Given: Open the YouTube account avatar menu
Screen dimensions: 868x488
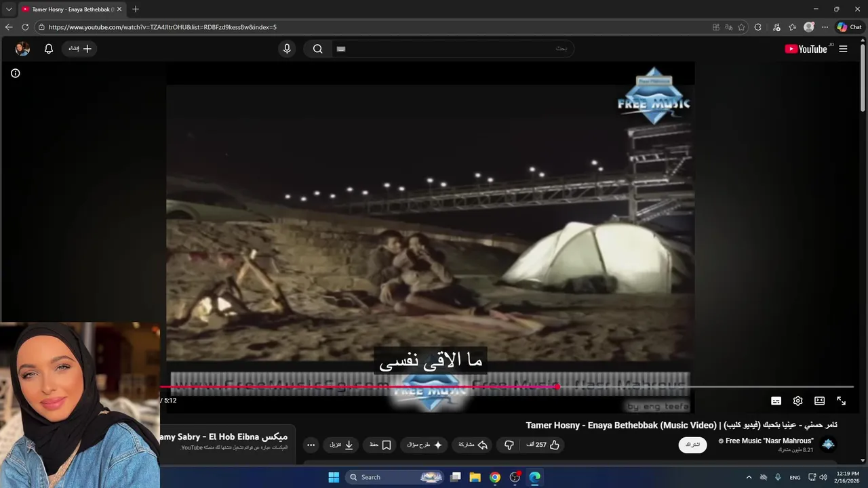Looking at the screenshot, I should click(22, 49).
